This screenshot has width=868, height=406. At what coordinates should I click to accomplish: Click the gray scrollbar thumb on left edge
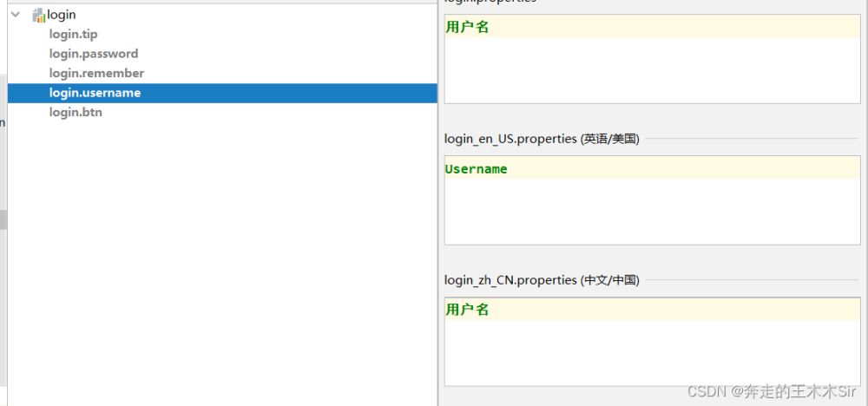coord(3,219)
